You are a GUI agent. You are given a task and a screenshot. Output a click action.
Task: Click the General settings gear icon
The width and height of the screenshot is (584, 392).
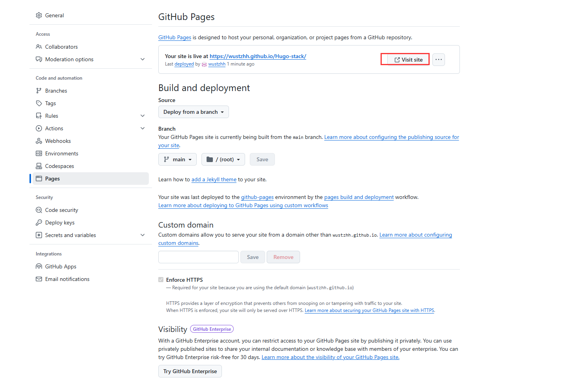(x=39, y=15)
